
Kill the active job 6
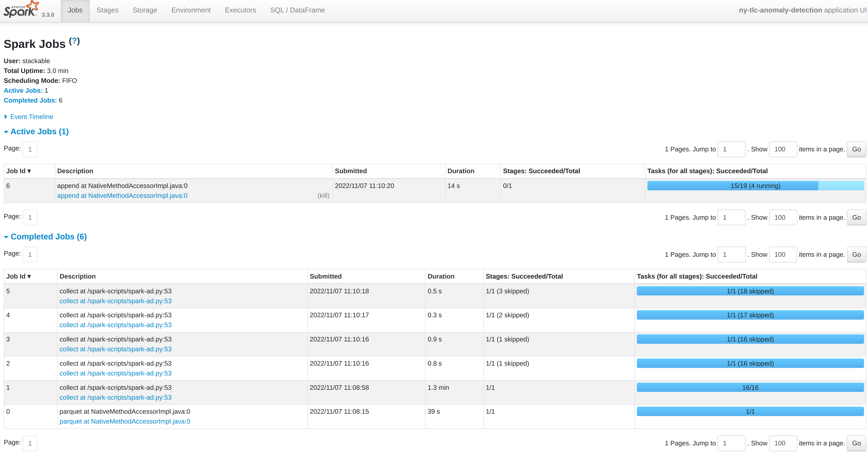click(323, 196)
